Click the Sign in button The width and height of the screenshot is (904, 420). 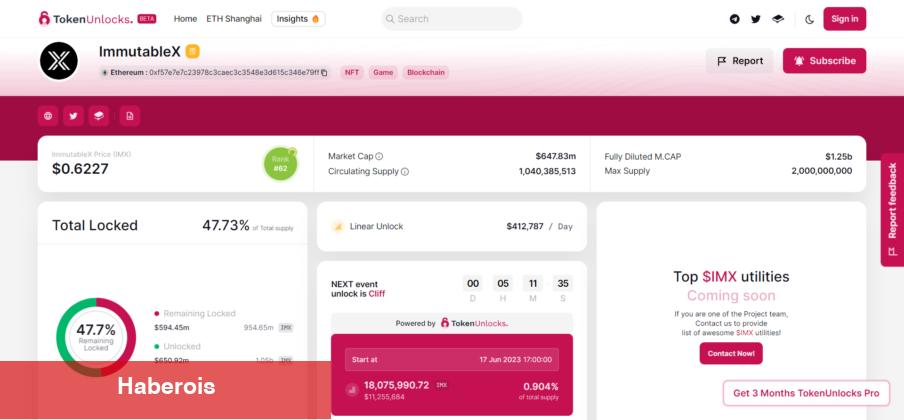(845, 18)
